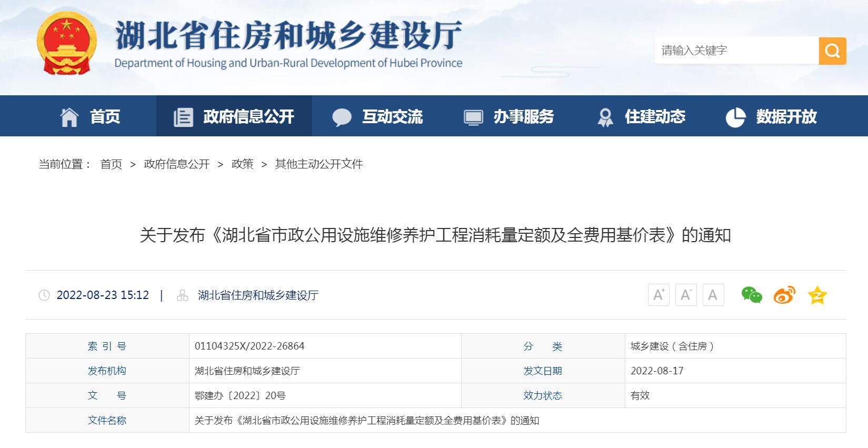Share the article via Weibo icon
Screen dimensions: 868x448
coord(784,295)
